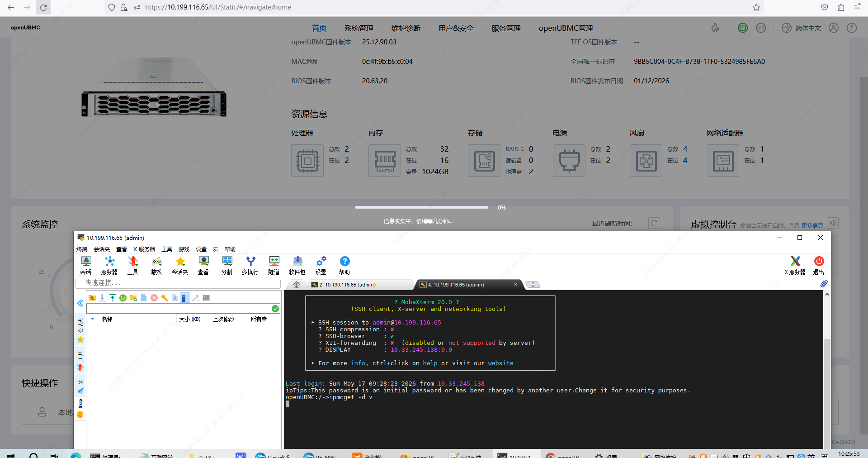
Task: Click the 查看 (View) toolbar icon in MobaXterm
Action: (203, 265)
